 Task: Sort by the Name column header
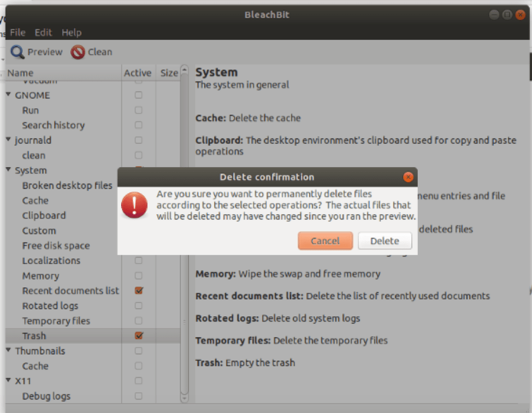[x=63, y=73]
